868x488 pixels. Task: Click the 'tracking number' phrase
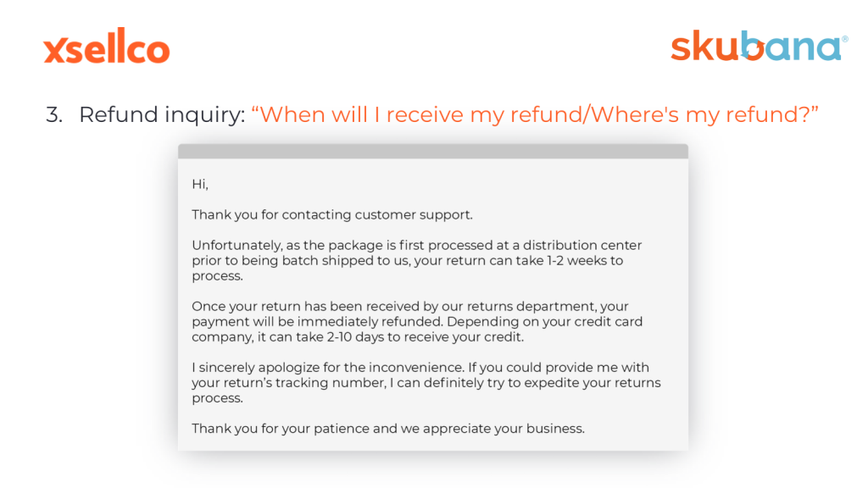click(x=330, y=383)
